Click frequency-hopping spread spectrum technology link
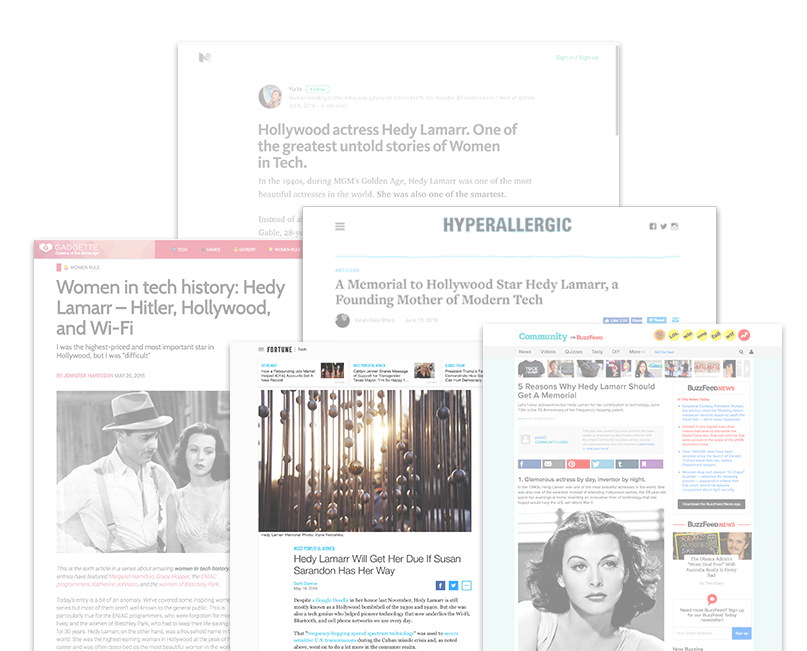 [360, 634]
